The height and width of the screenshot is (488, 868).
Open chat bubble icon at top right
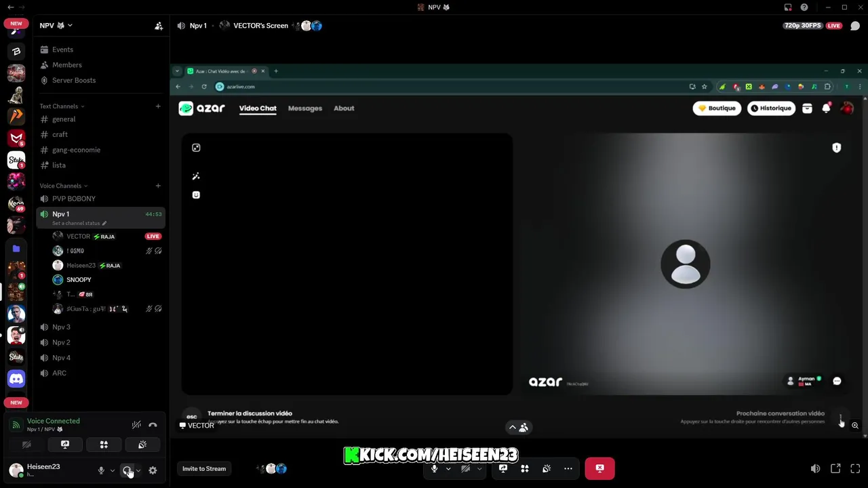tap(855, 26)
